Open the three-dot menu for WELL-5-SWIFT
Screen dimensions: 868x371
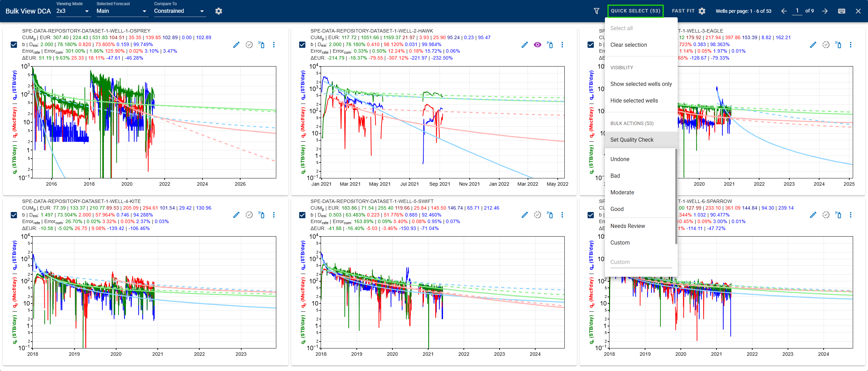562,215
